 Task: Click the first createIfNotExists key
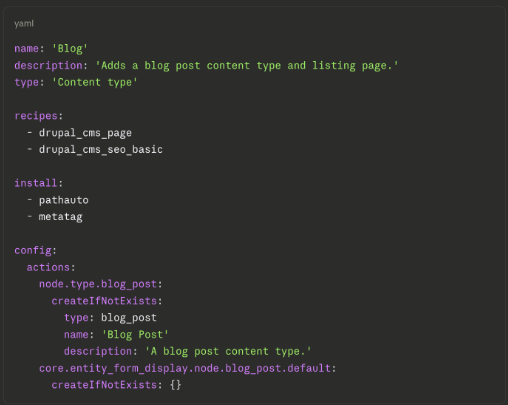(x=104, y=301)
